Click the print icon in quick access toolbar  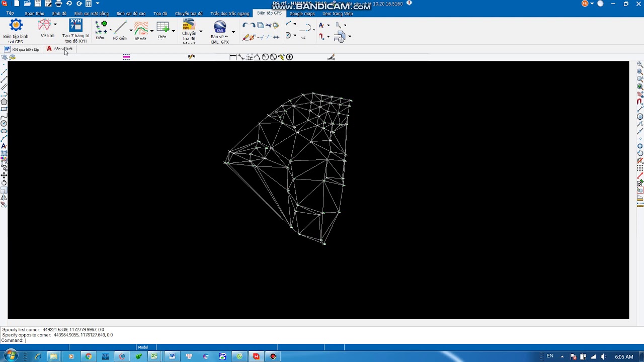pyautogui.click(x=58, y=4)
